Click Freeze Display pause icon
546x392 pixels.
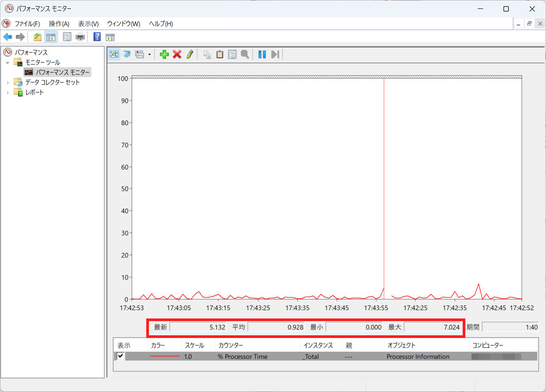[262, 54]
